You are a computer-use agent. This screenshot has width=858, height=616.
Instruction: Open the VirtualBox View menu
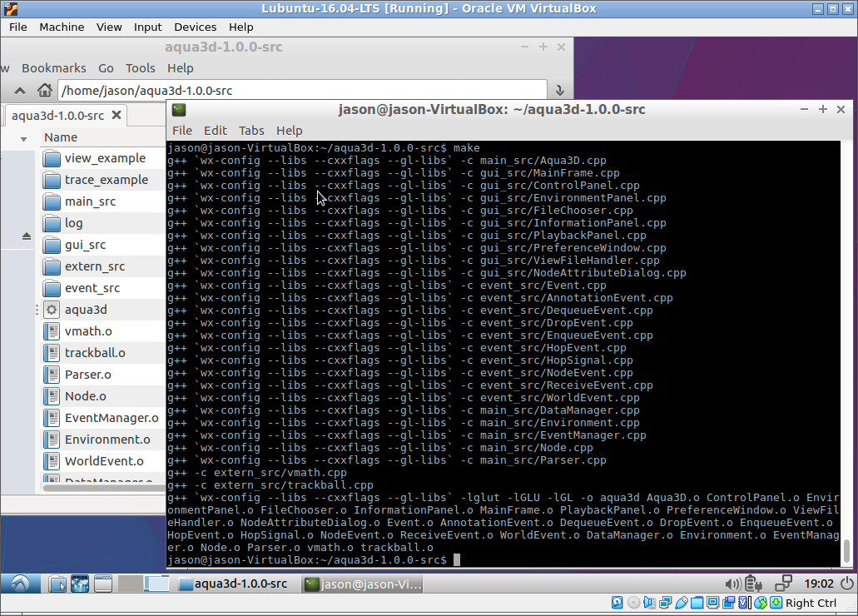tap(109, 27)
